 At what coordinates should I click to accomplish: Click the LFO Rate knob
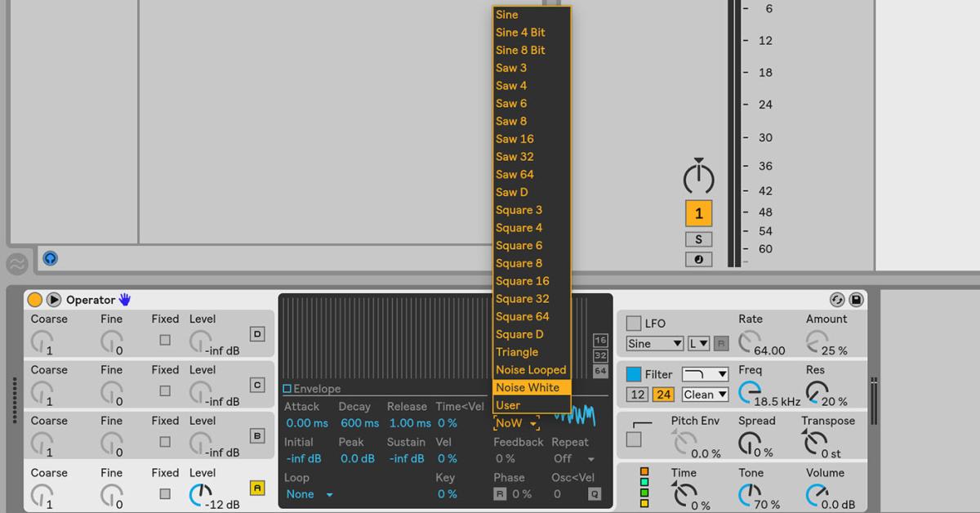tap(748, 342)
